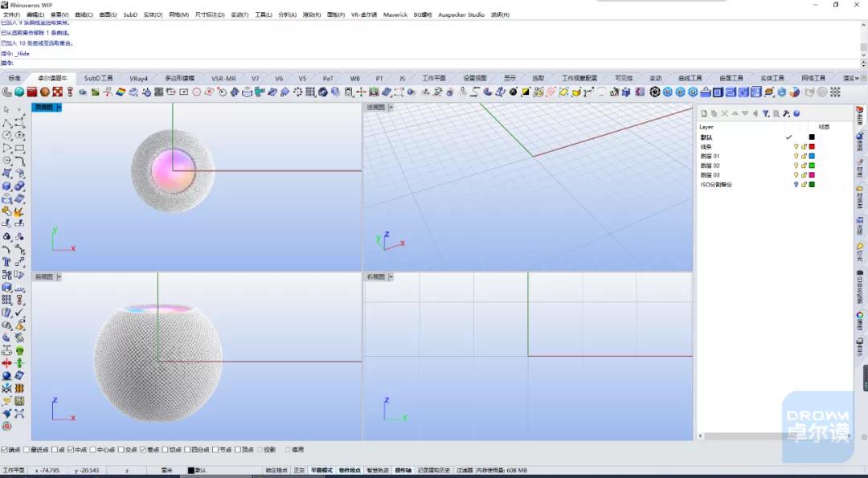Image resolution: width=868 pixels, height=478 pixels.
Task: Click the teal gem icon in top toolbar
Action: click(19, 92)
